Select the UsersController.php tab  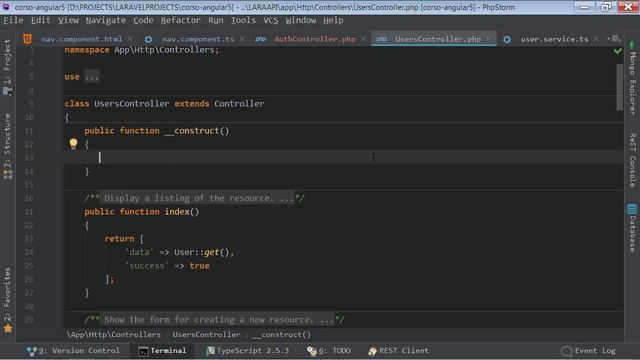(x=438, y=39)
